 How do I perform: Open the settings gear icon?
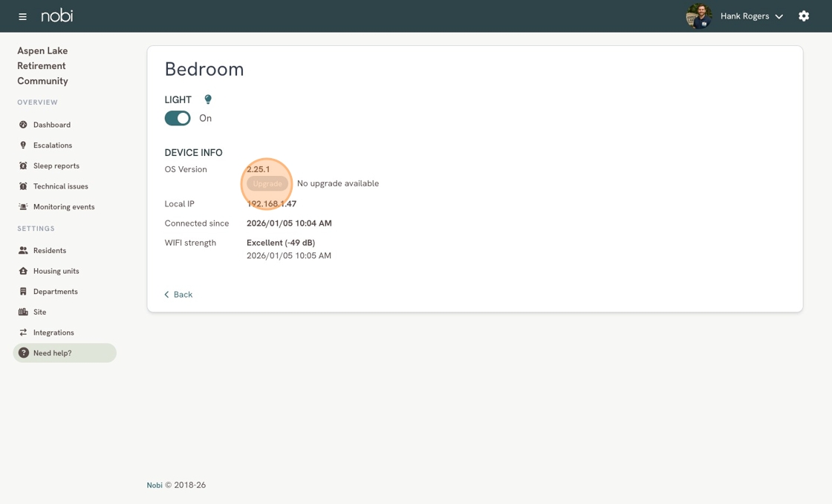(x=804, y=16)
